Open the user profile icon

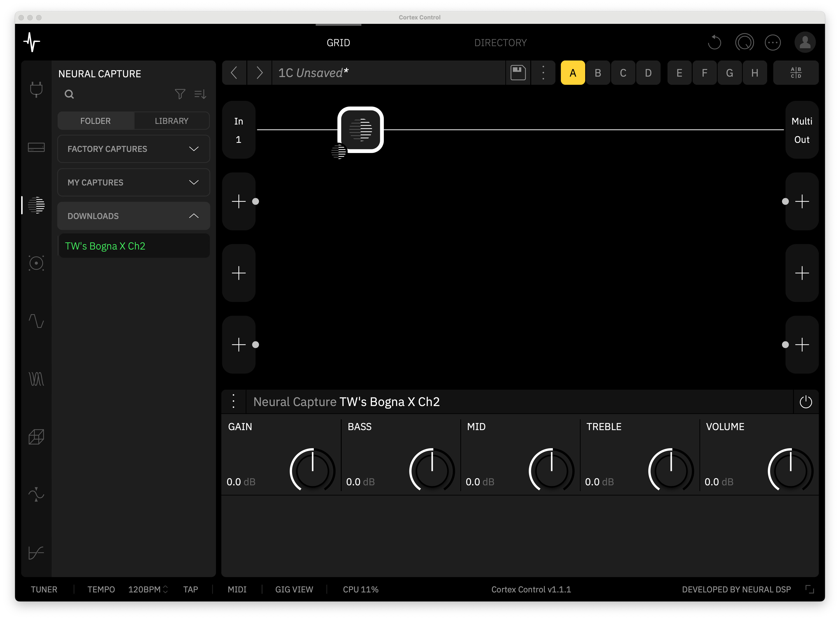pyautogui.click(x=805, y=42)
